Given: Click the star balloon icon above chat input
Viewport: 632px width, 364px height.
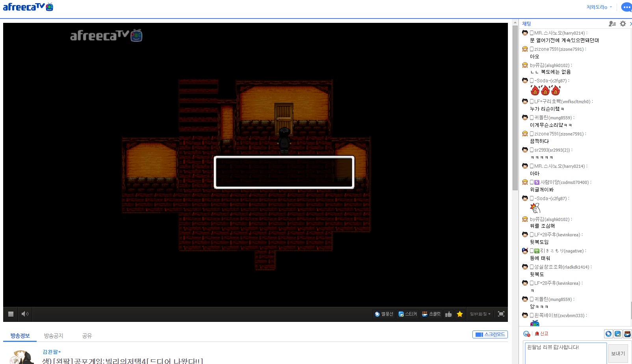Looking at the screenshot, I should point(609,334).
